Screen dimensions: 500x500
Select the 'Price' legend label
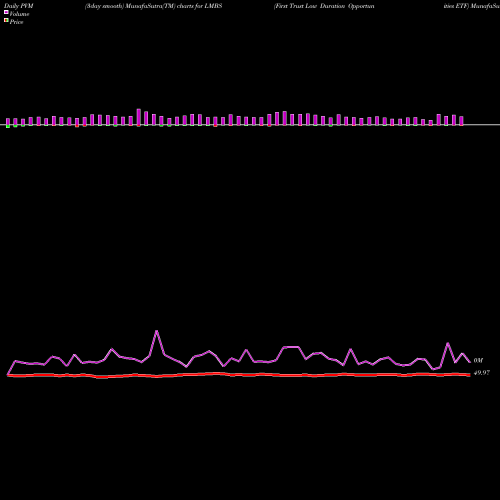point(17,22)
